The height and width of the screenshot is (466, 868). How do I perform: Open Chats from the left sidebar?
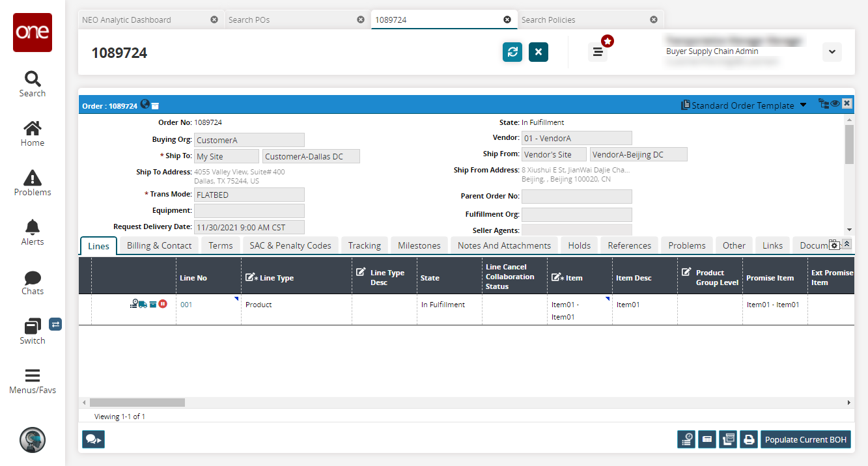[33, 282]
